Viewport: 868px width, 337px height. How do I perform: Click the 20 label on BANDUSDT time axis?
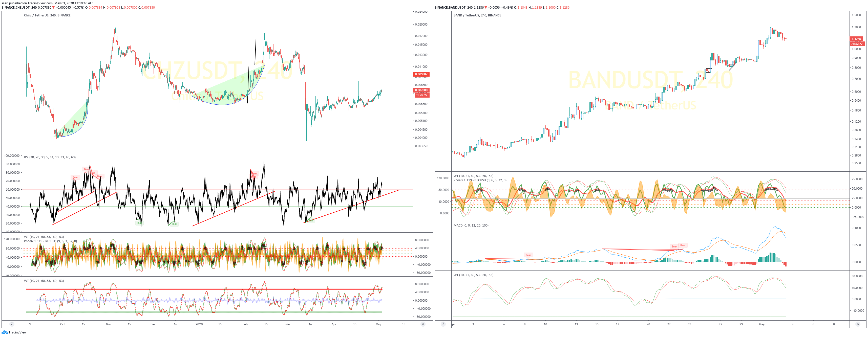point(648,324)
